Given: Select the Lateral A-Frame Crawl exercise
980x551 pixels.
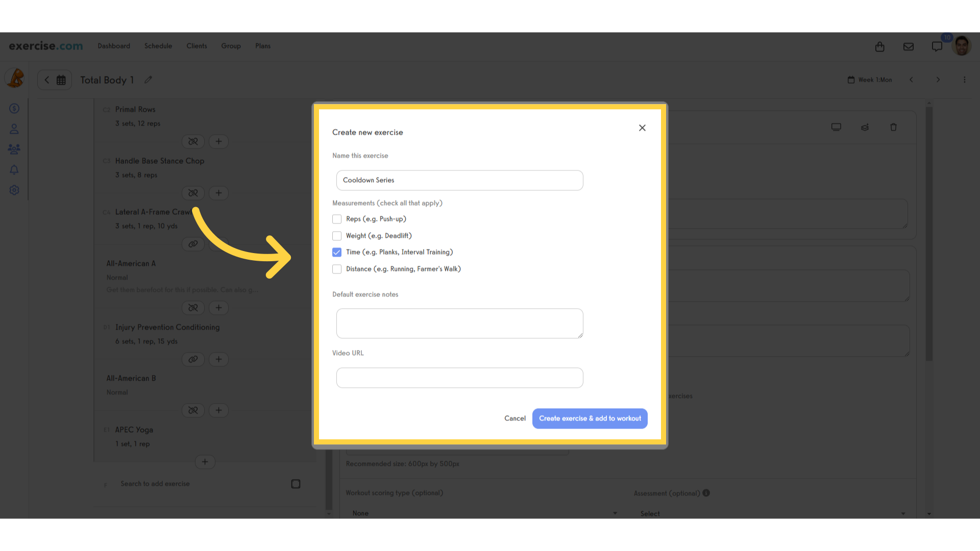Looking at the screenshot, I should point(153,212).
